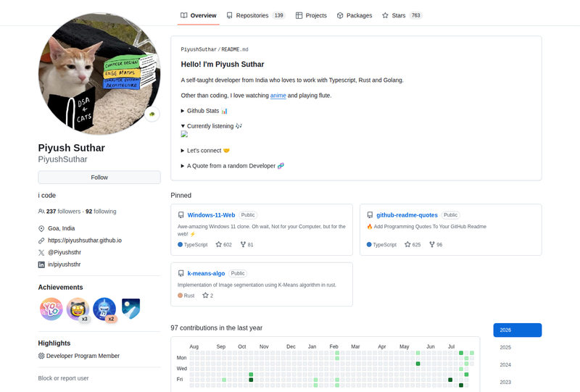This screenshot has height=392, width=580.
Task: Click the location pin icon
Action: (x=41, y=228)
